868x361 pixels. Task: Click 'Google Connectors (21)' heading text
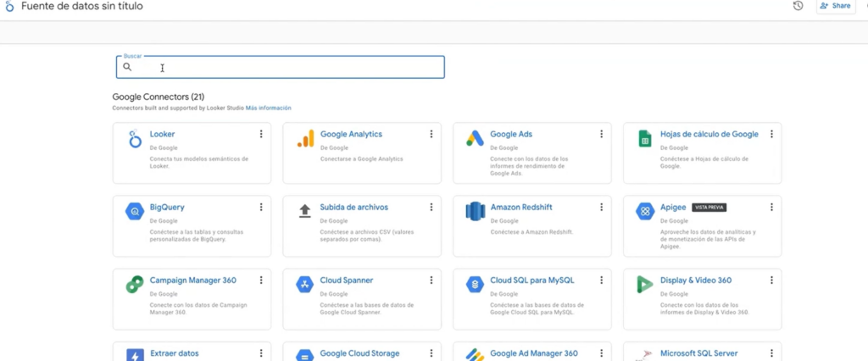(x=159, y=97)
